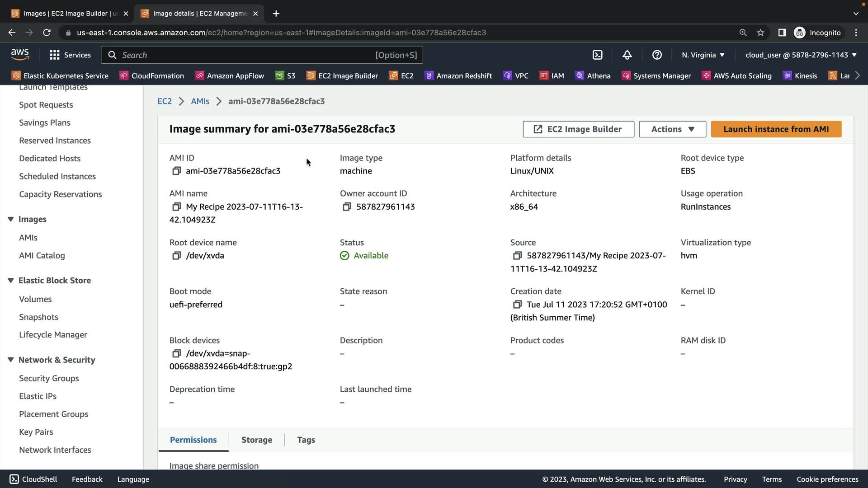The height and width of the screenshot is (488, 868).
Task: Copy the Root device name
Action: 176,256
